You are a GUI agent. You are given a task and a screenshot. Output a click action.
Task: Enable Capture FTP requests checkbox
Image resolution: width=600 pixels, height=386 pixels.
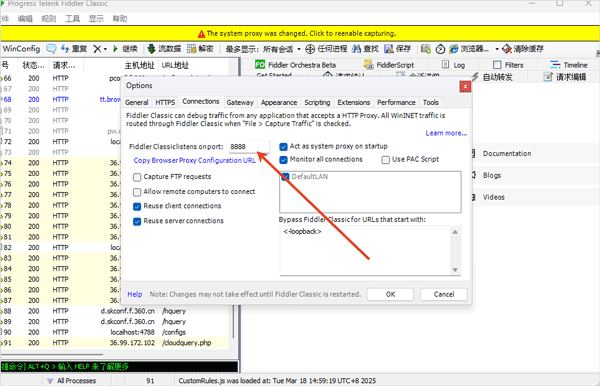point(137,177)
